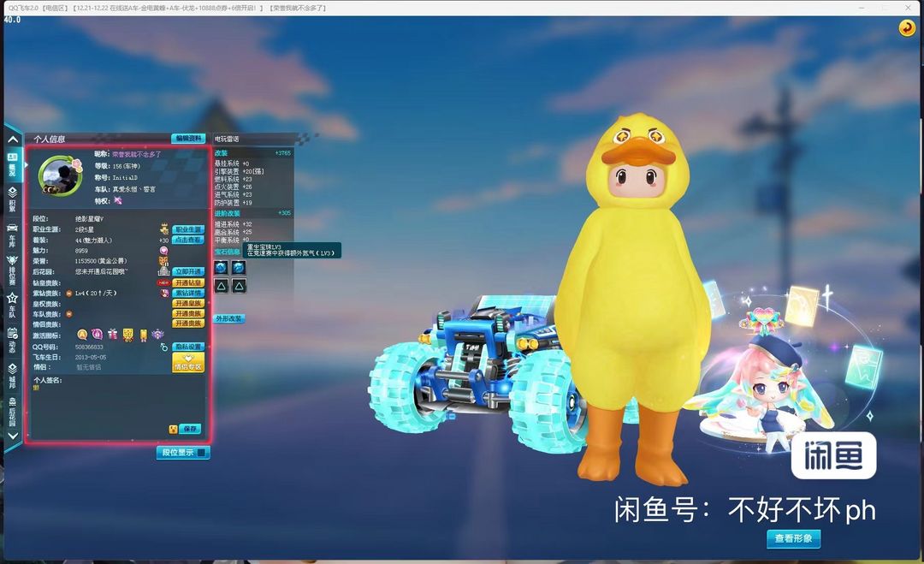The image size is (924, 564).
Task: Click the icon left of 紫钻详情
Action: pyautogui.click(x=164, y=293)
